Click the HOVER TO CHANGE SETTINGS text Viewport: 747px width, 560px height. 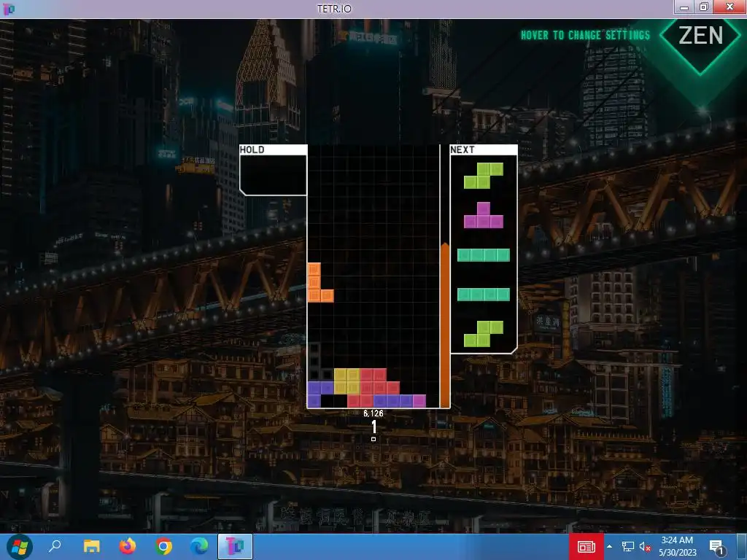point(585,35)
